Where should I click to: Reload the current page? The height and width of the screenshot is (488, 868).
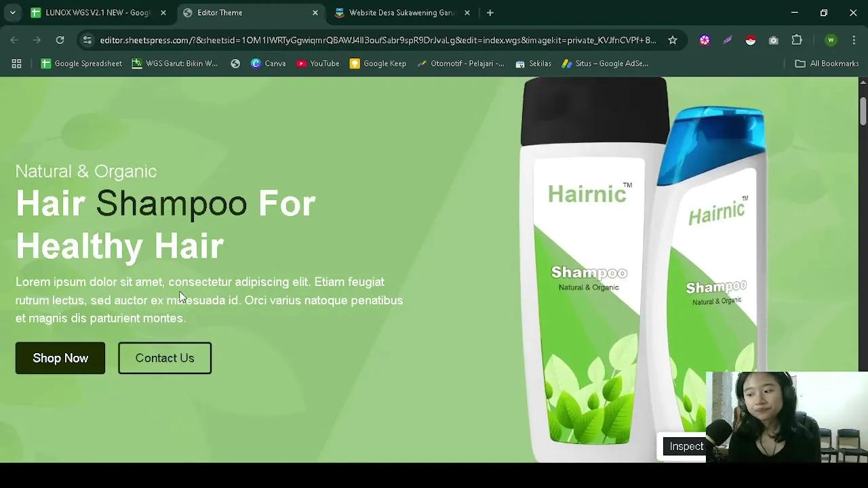tap(60, 40)
